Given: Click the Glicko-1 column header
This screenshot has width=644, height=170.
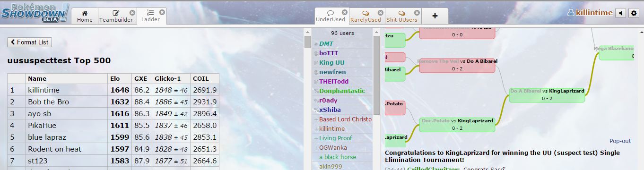Looking at the screenshot, I should click(171, 78).
